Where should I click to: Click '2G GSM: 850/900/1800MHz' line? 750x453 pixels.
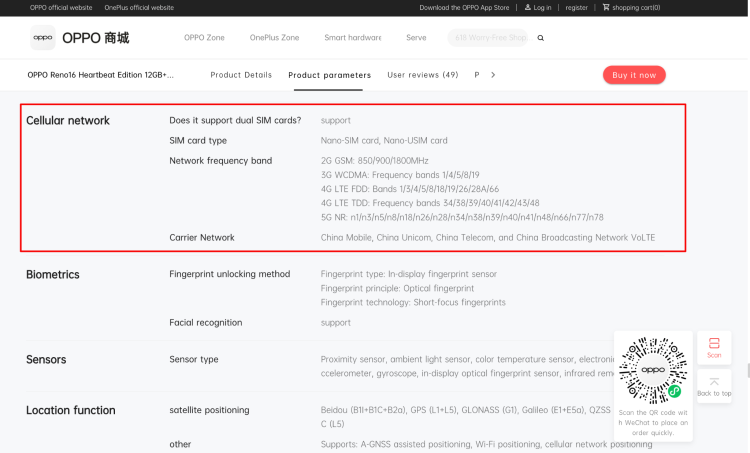coord(375,161)
